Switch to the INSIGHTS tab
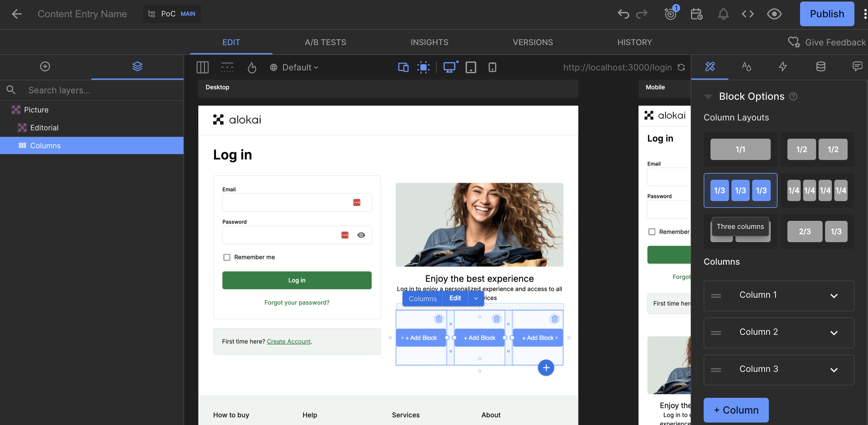868x425 pixels. pos(429,42)
